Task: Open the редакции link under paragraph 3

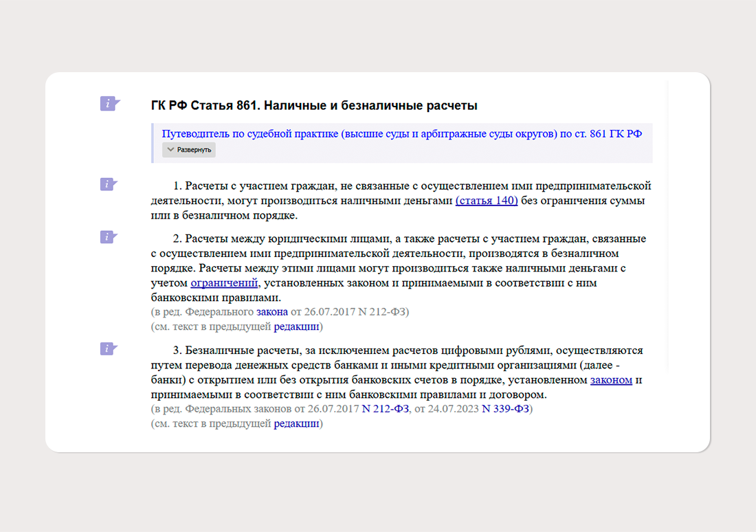Action: [296, 424]
